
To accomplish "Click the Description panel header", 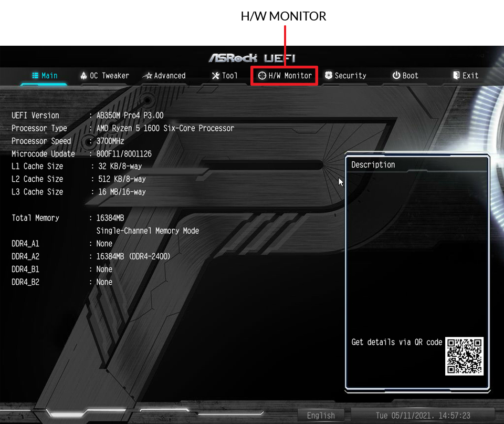I will (x=373, y=165).
